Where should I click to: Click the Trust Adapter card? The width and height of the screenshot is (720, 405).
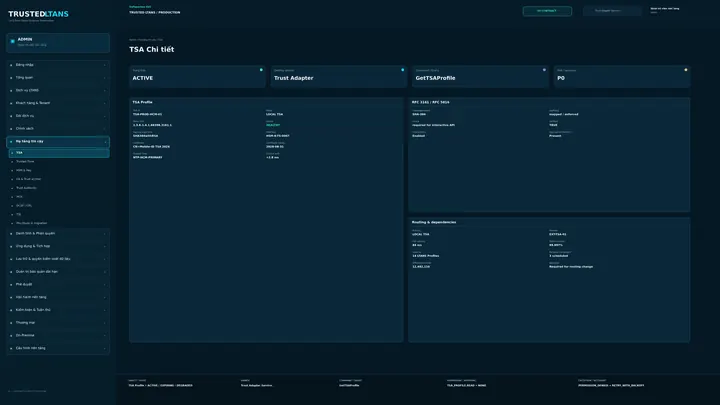click(x=338, y=76)
